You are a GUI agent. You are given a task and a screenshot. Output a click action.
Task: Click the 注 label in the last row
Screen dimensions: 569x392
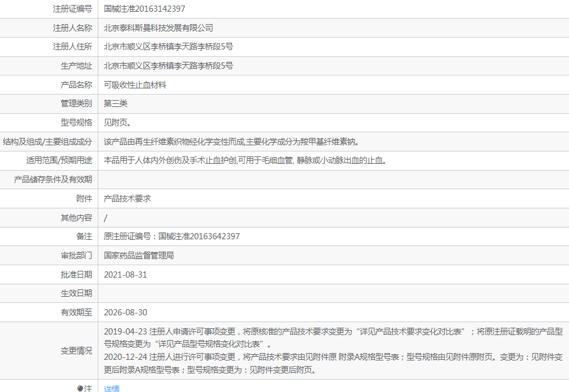pyautogui.click(x=88, y=389)
